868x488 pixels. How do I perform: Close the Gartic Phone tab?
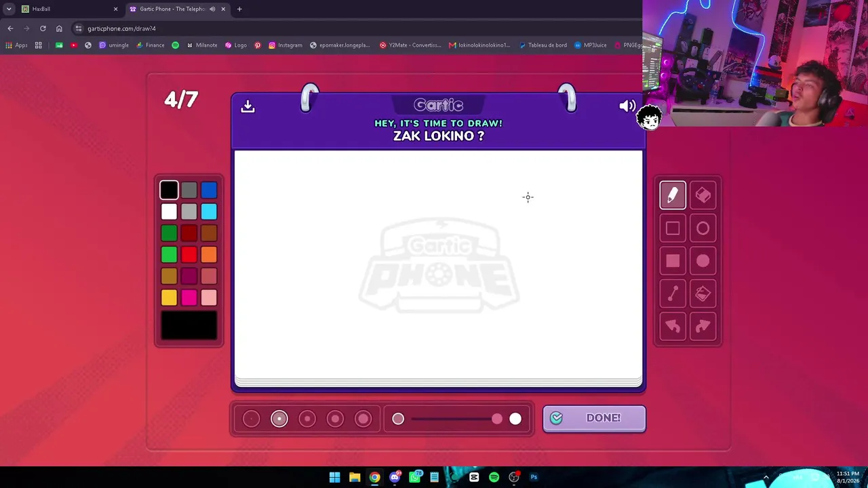tap(223, 9)
